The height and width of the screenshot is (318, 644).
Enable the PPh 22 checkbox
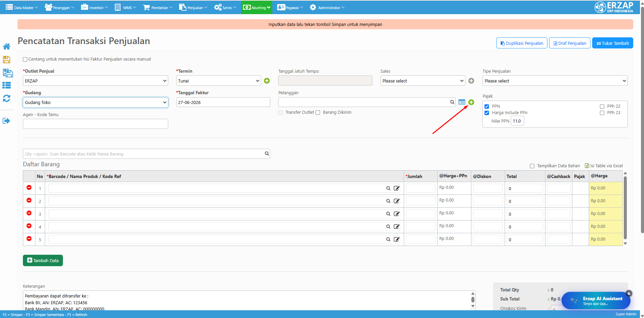click(x=602, y=106)
